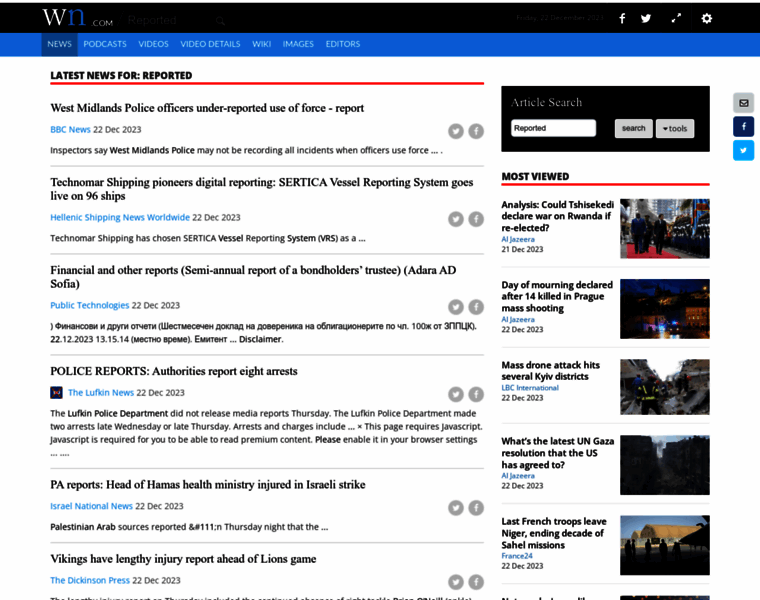
Task: Open Mass drone attack Kyiv story
Action: pyautogui.click(x=551, y=371)
